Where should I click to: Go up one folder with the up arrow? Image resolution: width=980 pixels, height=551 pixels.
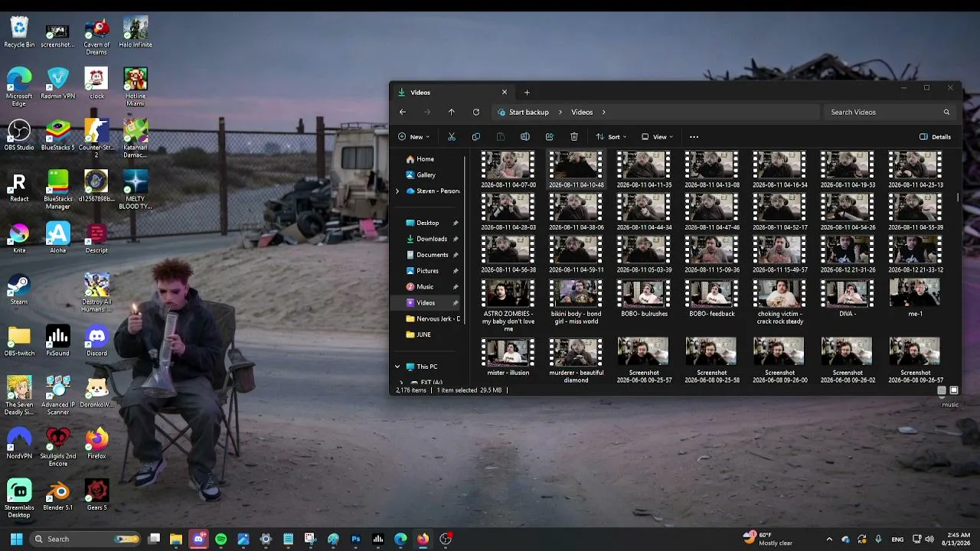tap(452, 112)
